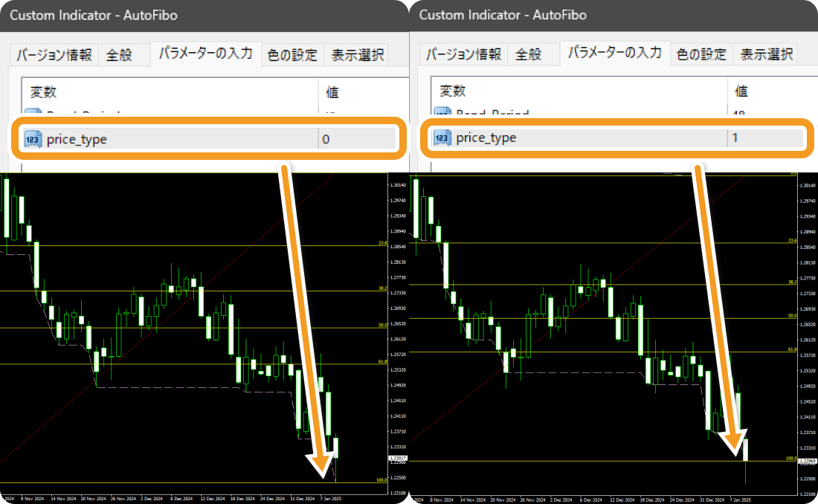Screen dimensions: 818x504
Task: Click 8 Nov 2024 date on right chart
Action: pyautogui.click(x=441, y=500)
